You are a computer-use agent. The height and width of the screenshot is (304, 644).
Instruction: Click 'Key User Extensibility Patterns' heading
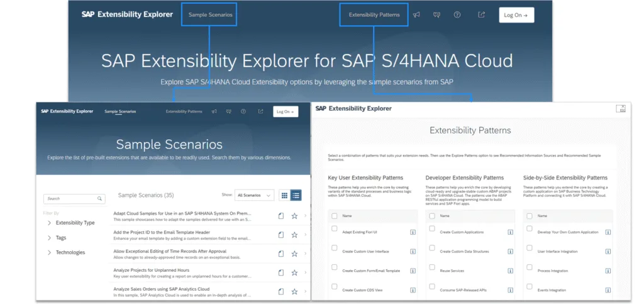pyautogui.click(x=365, y=178)
